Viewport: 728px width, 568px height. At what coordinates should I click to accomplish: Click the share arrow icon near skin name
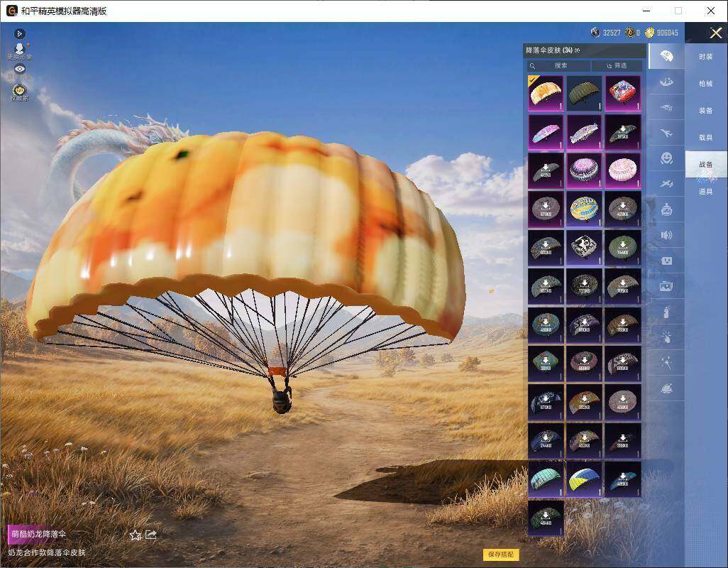click(x=151, y=535)
